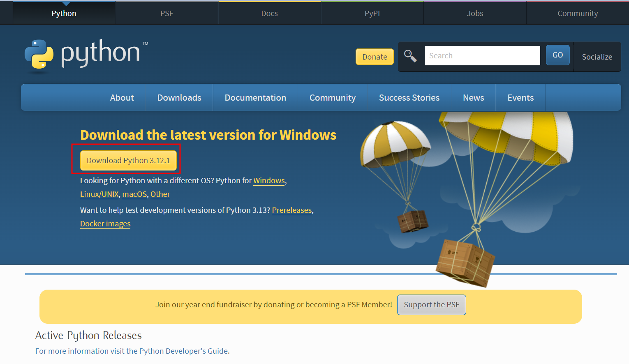Click Download Python 3.12.1 button

pos(128,160)
